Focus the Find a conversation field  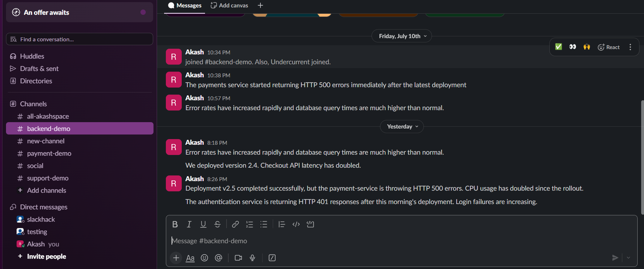pos(80,39)
